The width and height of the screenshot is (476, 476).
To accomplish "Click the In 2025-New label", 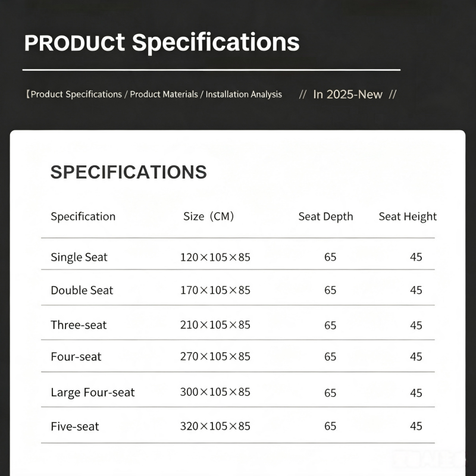I will [x=347, y=95].
